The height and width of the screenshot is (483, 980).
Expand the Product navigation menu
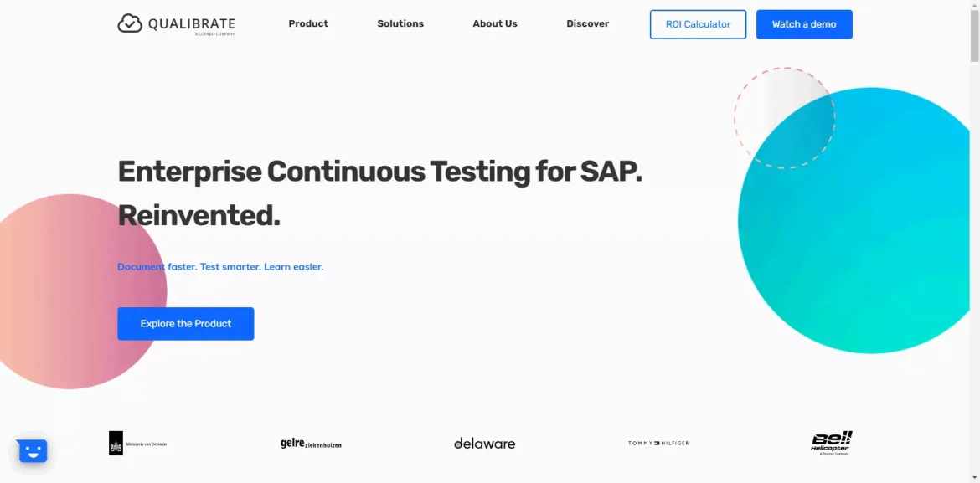point(308,23)
